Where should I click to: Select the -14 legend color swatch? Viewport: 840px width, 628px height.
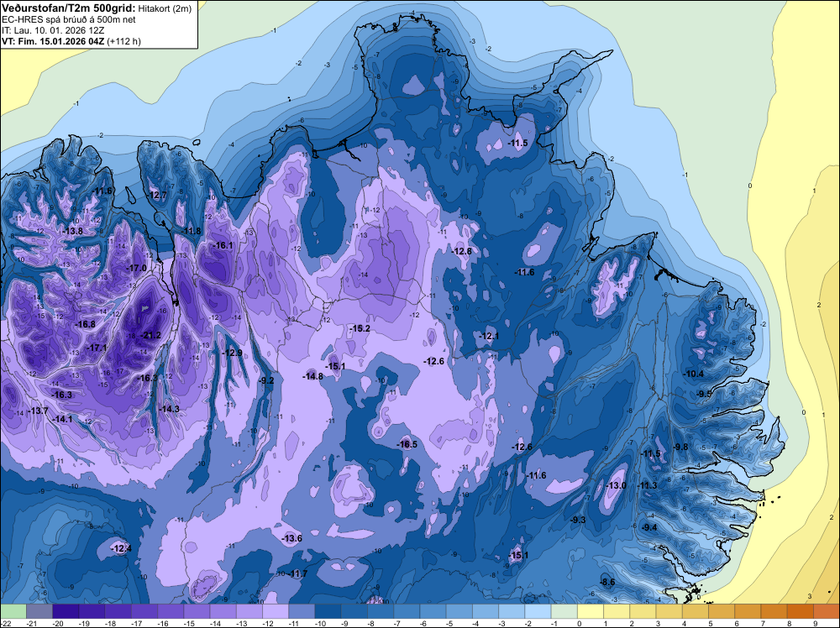(x=223, y=612)
